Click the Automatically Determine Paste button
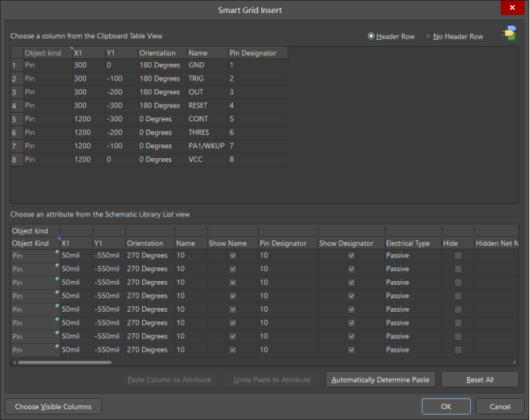 coord(381,379)
